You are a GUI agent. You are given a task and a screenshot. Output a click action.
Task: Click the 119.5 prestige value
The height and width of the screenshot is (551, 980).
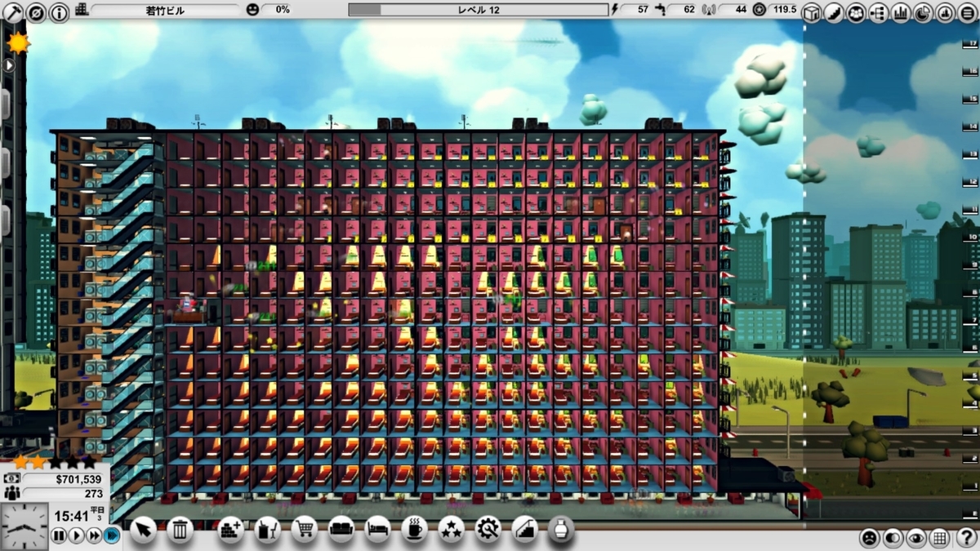[784, 10]
